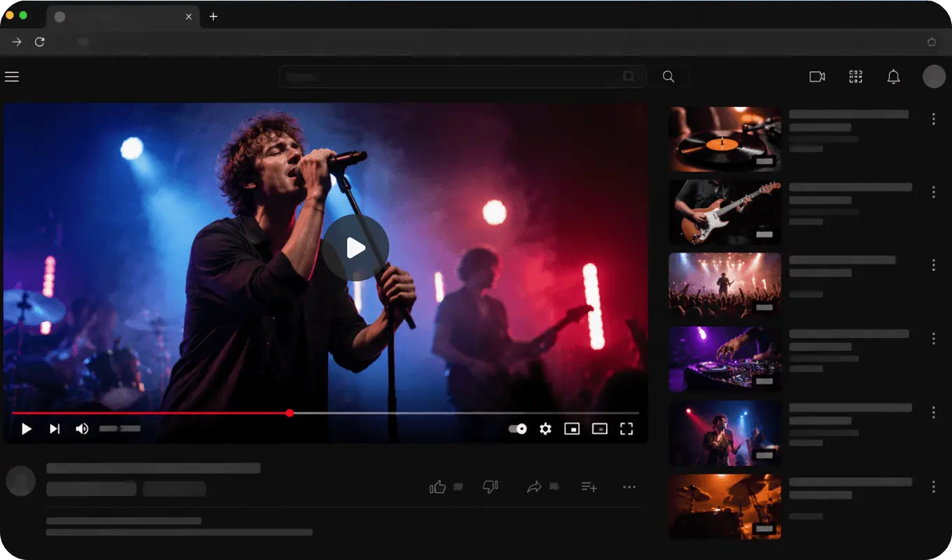
Task: Open the concert crowd thumbnail
Action: [724, 286]
